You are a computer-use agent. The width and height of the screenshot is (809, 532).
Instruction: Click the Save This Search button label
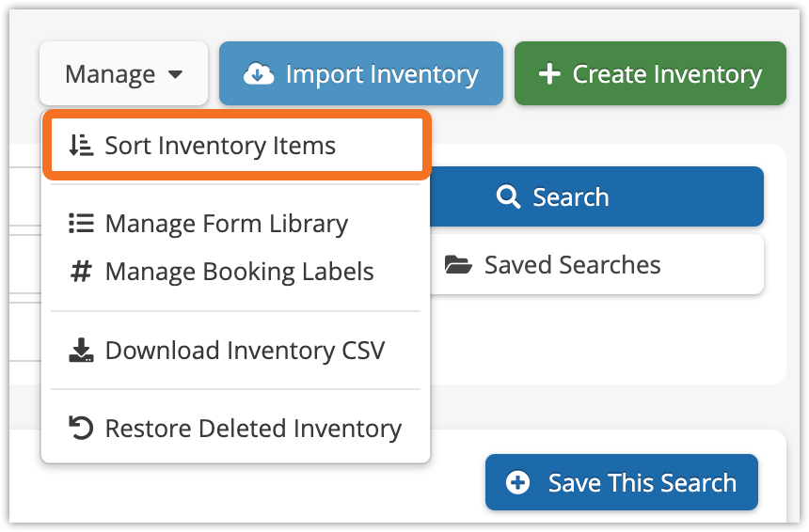[x=642, y=483]
